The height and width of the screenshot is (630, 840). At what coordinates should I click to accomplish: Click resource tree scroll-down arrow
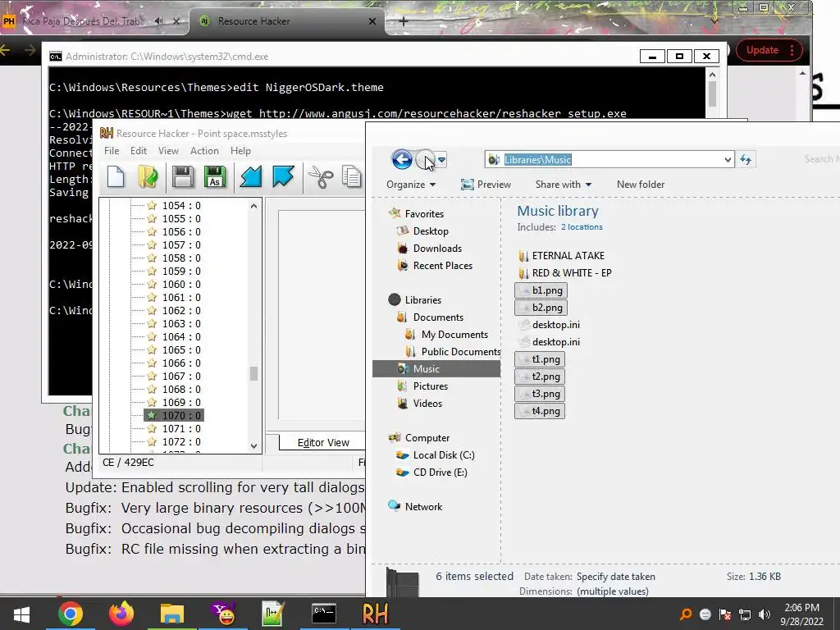click(x=254, y=445)
